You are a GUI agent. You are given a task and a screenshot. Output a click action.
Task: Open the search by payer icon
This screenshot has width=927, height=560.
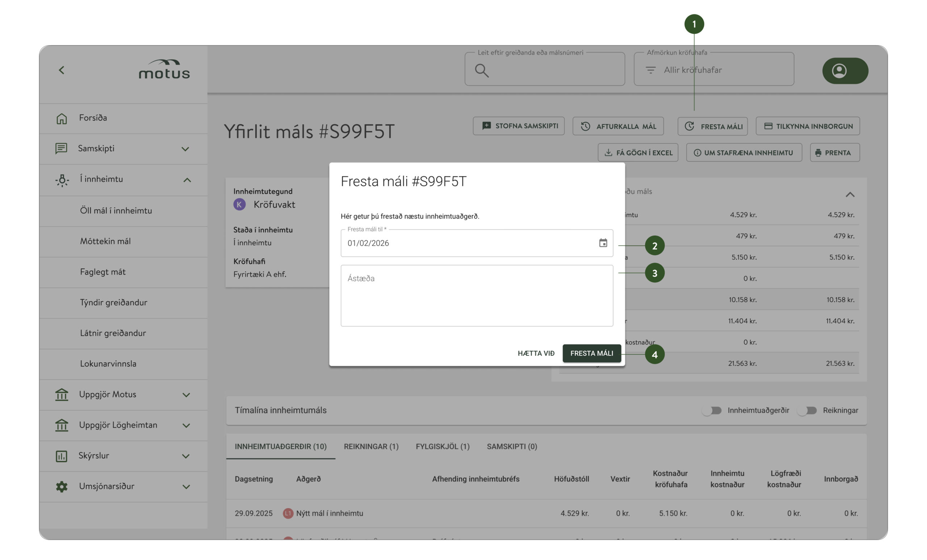[482, 70]
